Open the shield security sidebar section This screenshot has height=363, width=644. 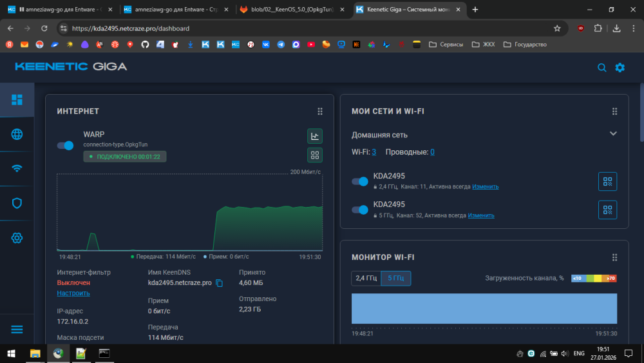pyautogui.click(x=17, y=203)
